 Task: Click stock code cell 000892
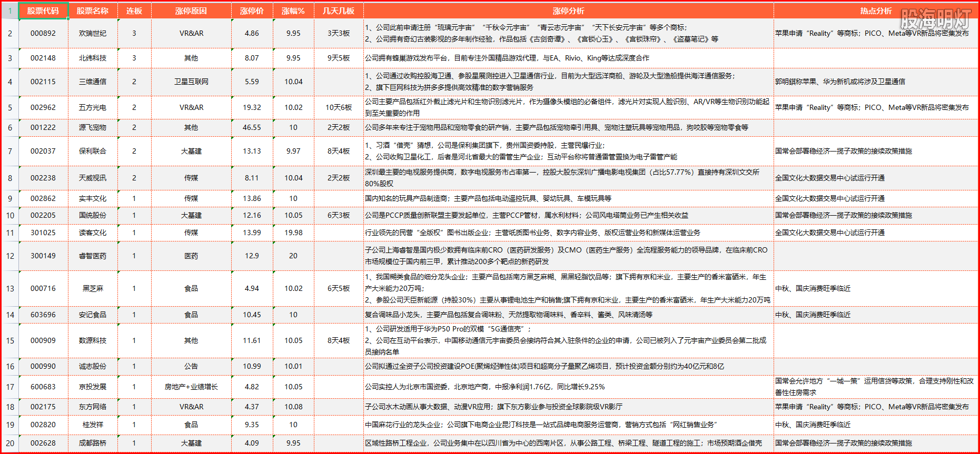(43, 33)
